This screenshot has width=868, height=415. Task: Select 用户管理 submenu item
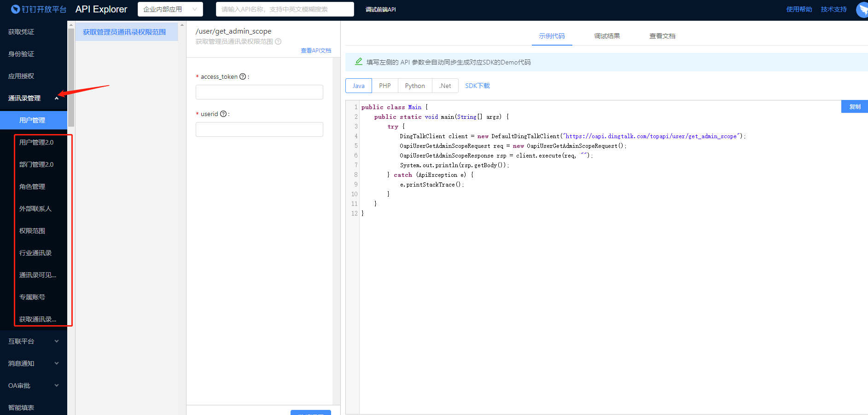[34, 120]
